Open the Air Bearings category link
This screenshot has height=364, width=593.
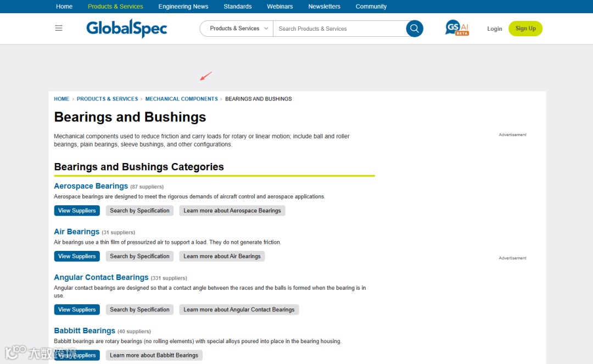[76, 232]
